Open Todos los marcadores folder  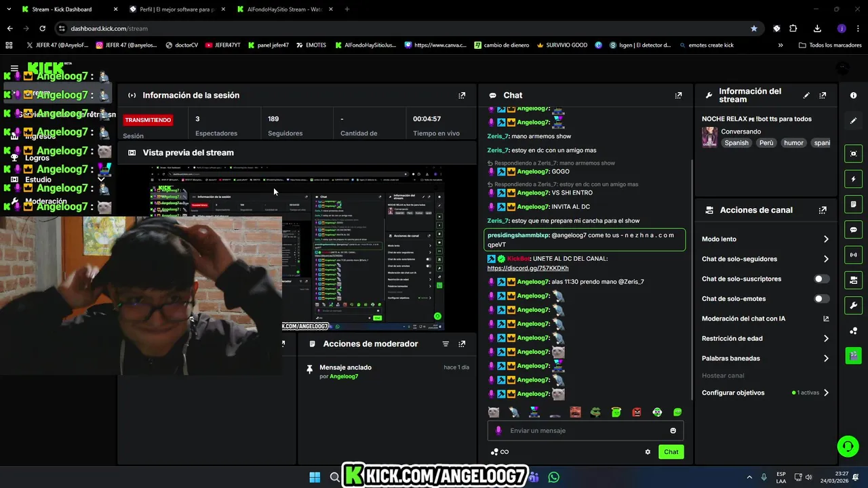[x=831, y=45]
